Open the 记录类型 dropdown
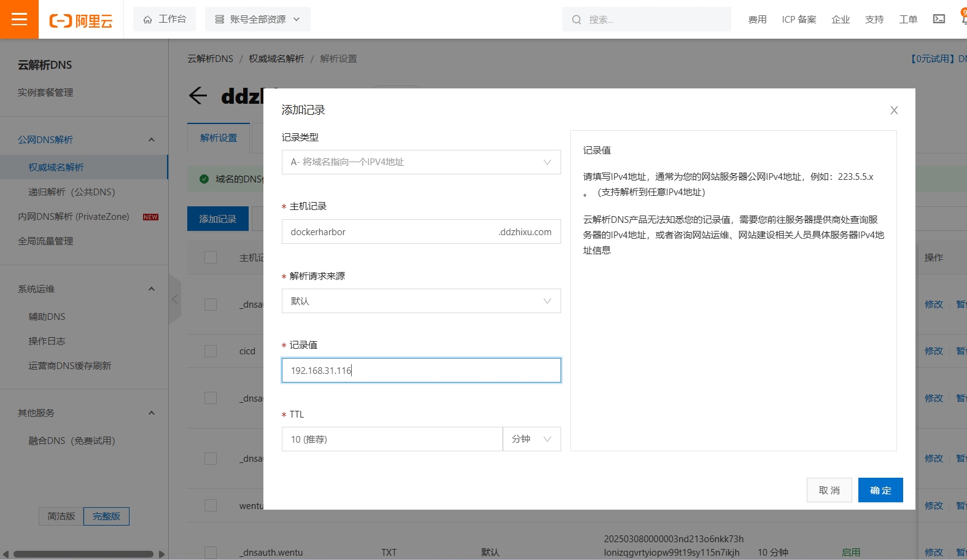The image size is (967, 560). [x=421, y=162]
